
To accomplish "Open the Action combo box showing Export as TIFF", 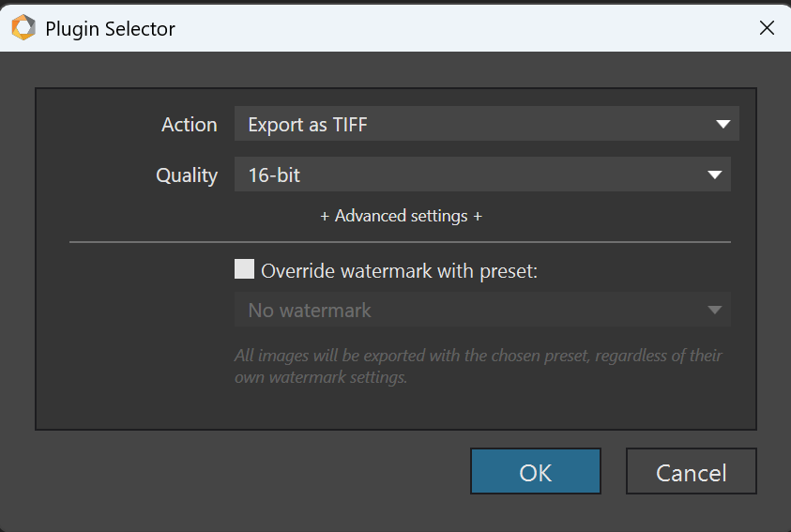I will [487, 124].
